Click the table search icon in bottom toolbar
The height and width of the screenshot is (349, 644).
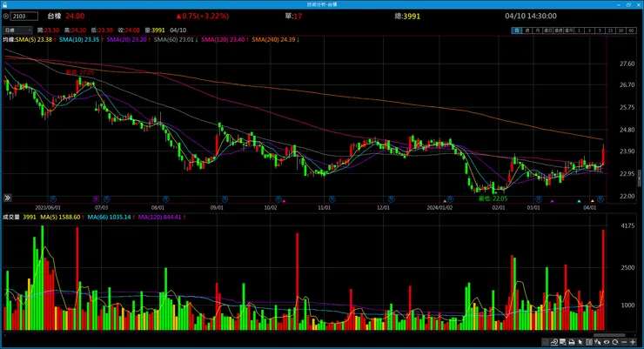563,342
